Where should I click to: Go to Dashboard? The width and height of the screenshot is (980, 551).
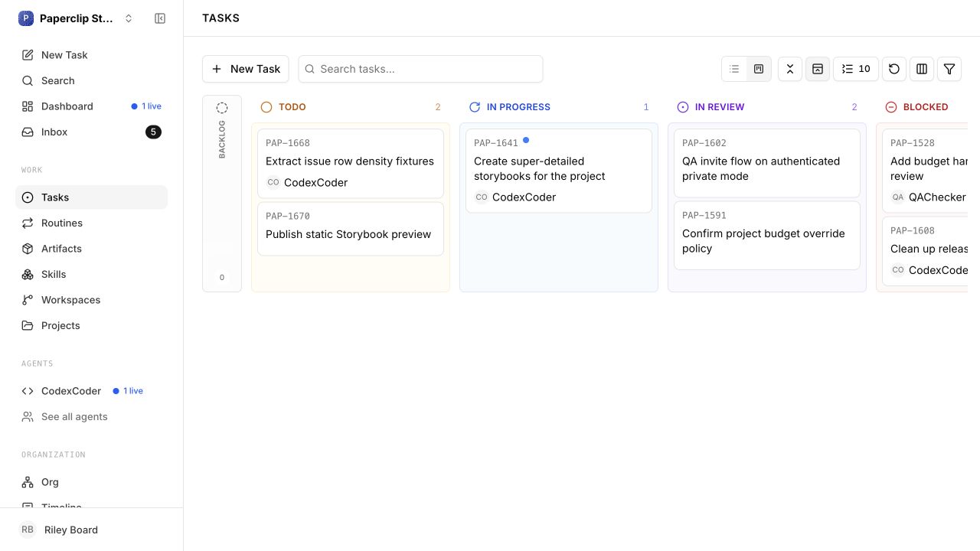[x=91, y=106]
